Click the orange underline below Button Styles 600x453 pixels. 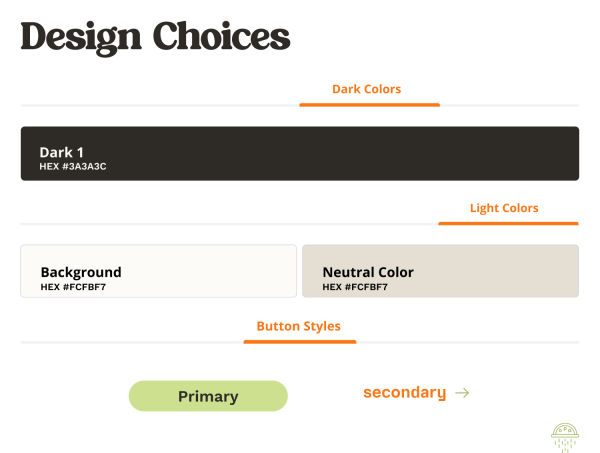tap(300, 342)
